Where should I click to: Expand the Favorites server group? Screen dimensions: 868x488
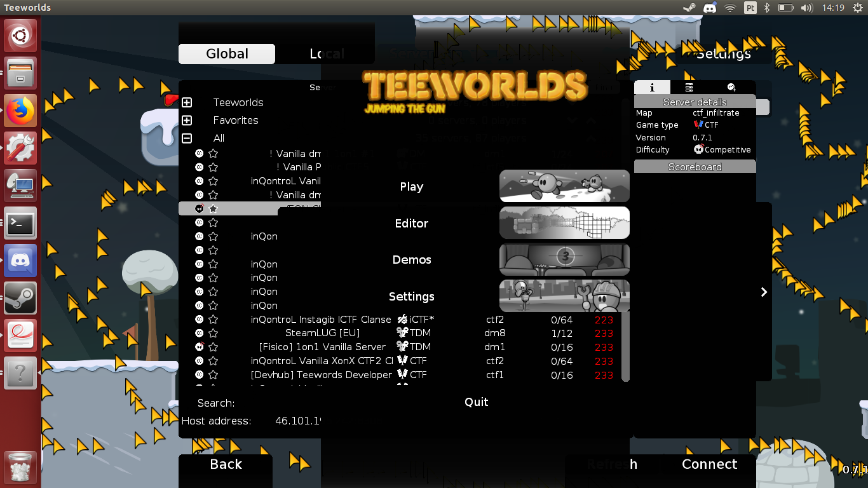coord(187,120)
